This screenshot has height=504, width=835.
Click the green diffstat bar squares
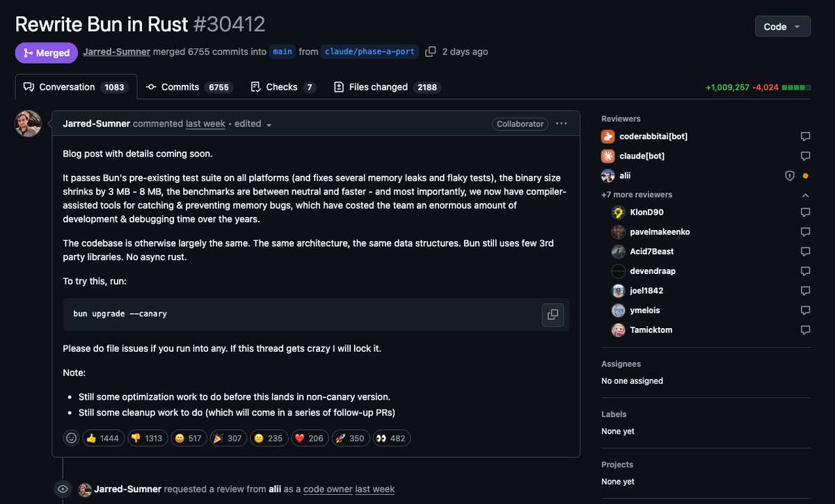pyautogui.click(x=796, y=88)
